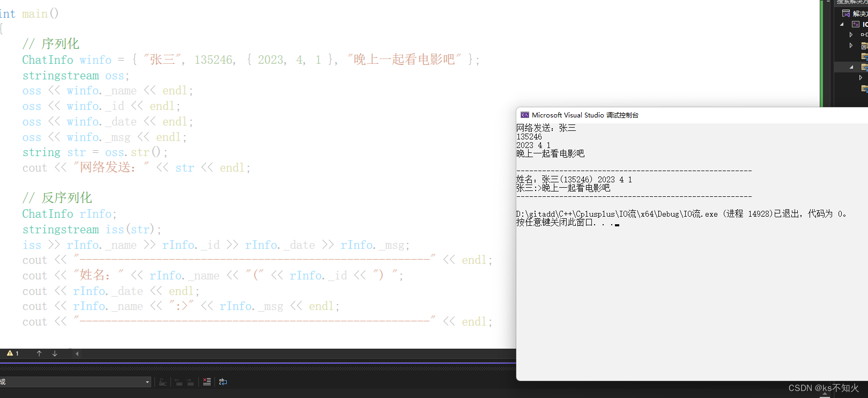Click the '// 序列化' comment line
This screenshot has height=398, width=868.
click(51, 44)
